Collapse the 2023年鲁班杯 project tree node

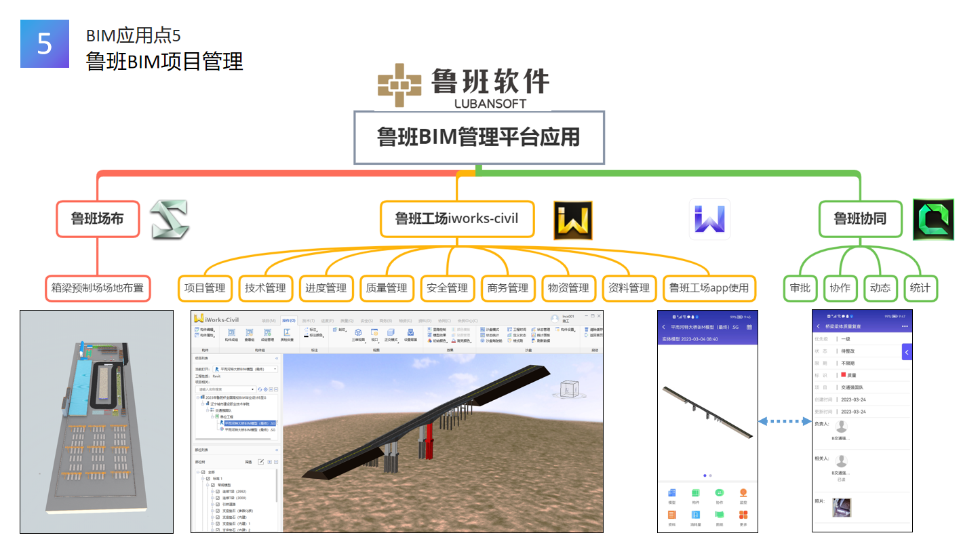coord(198,397)
